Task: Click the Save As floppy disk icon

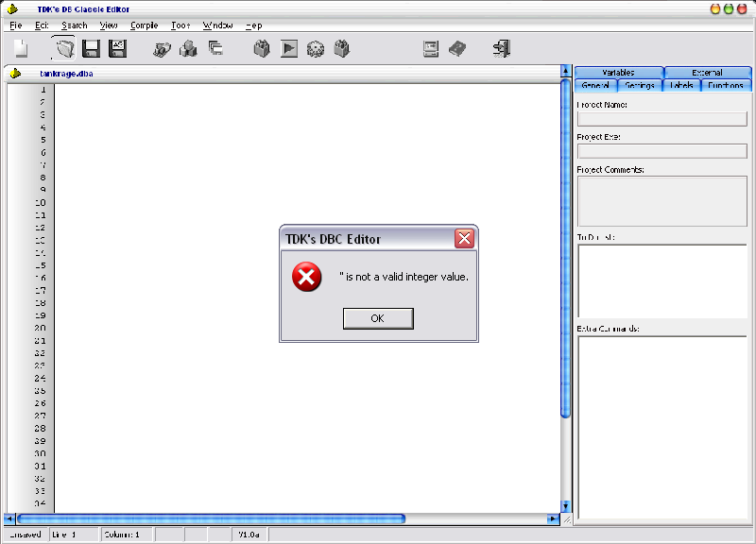Action: click(x=117, y=49)
